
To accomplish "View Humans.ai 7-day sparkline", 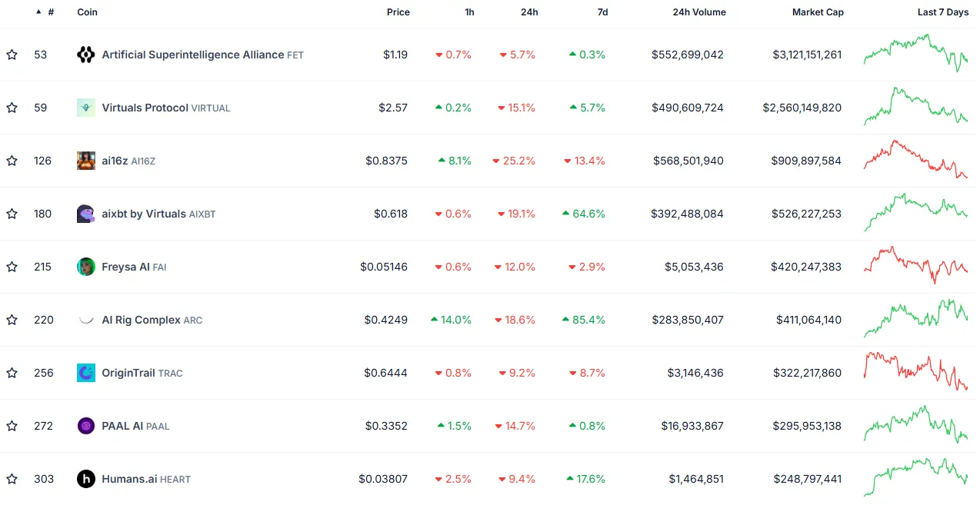I will point(915,477).
